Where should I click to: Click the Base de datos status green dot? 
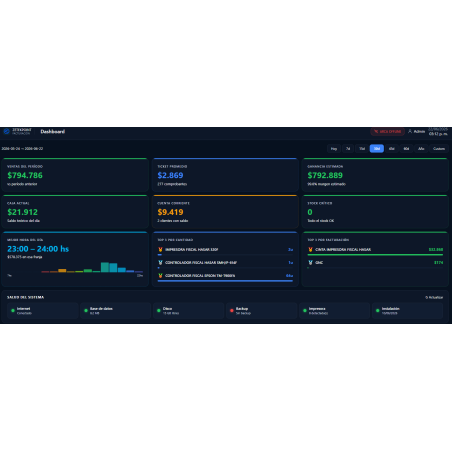(x=86, y=311)
